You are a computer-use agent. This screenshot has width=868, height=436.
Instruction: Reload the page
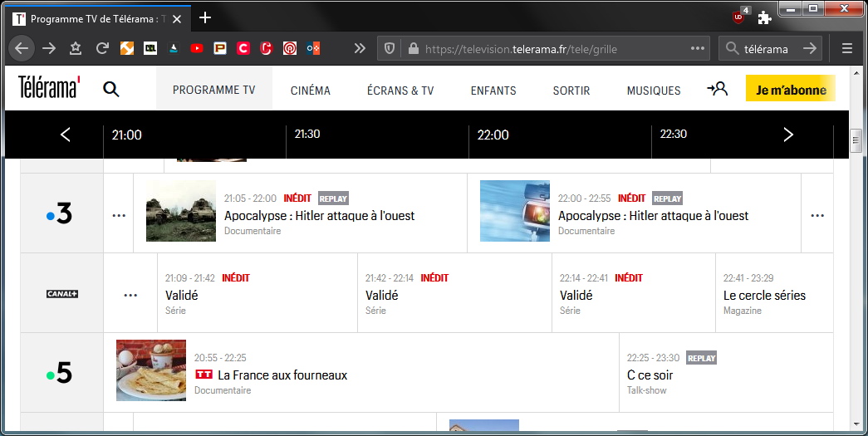click(x=102, y=48)
